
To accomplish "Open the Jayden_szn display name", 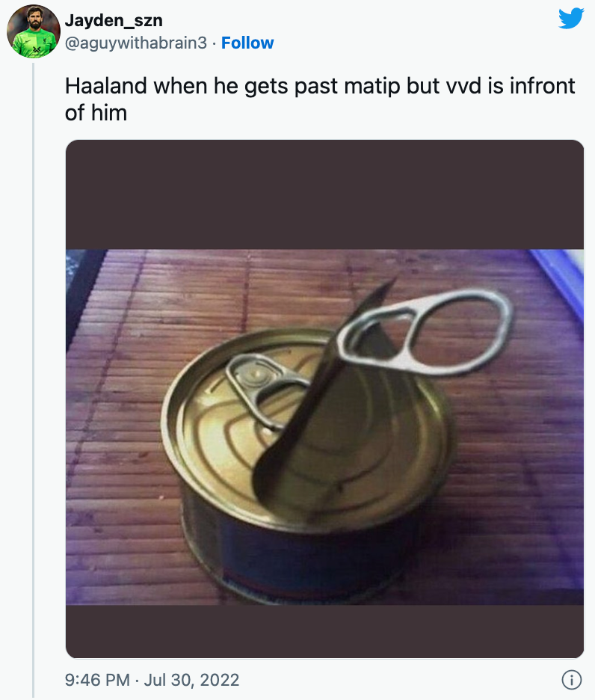I will pyautogui.click(x=114, y=20).
